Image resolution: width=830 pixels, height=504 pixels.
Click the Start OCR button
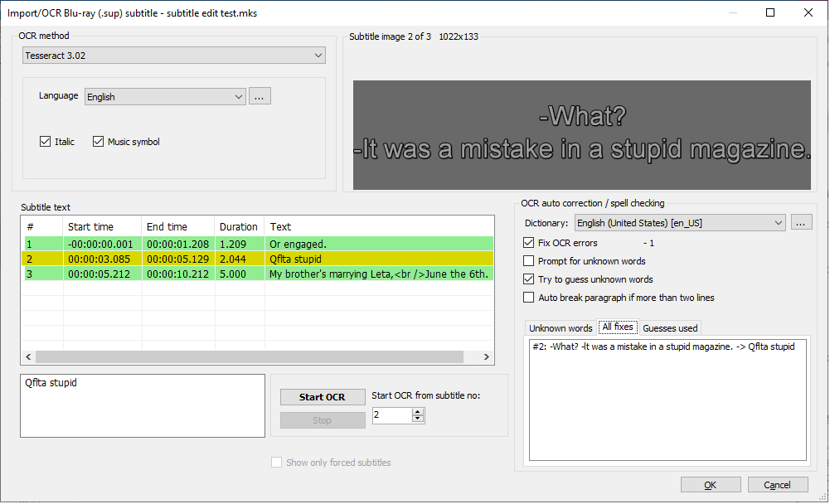pos(323,397)
